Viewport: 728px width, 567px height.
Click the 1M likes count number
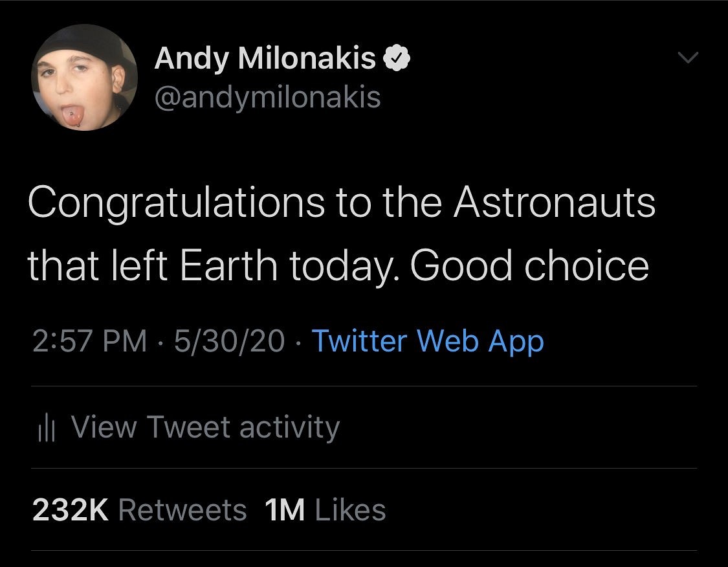click(285, 510)
